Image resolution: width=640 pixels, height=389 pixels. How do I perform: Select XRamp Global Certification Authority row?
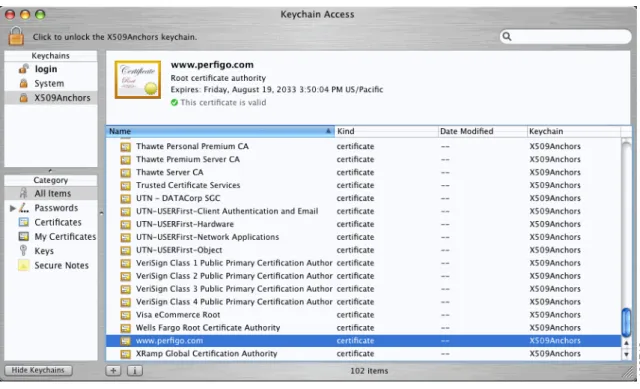(364, 353)
